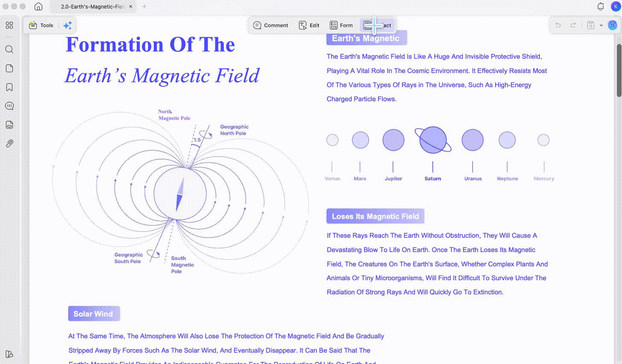
Task: Open the user account avatar K
Action: coord(616,6)
